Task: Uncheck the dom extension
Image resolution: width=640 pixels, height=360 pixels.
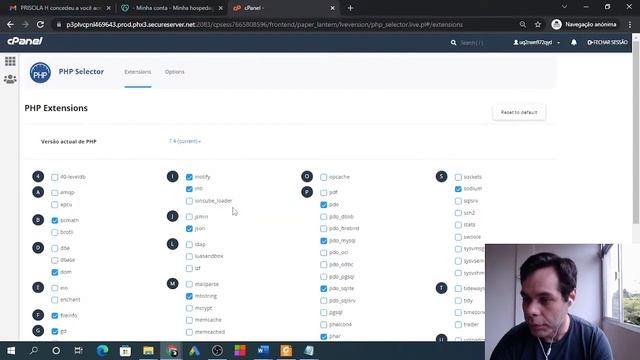Action: pyautogui.click(x=55, y=272)
